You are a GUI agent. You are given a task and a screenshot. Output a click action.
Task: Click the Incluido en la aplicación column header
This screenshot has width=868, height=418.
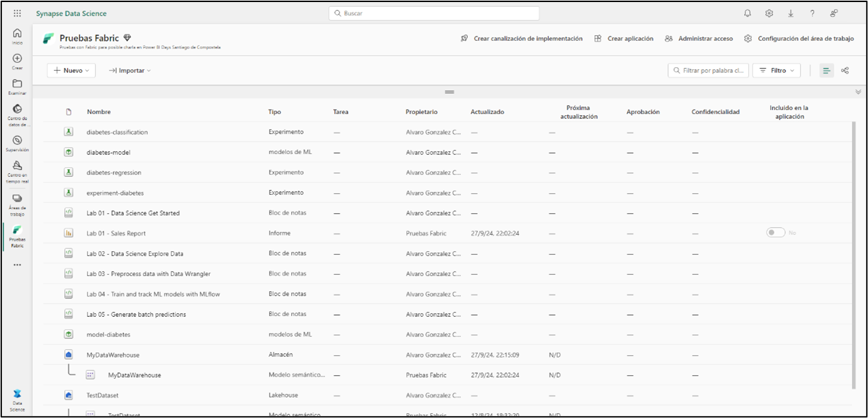[x=789, y=112]
